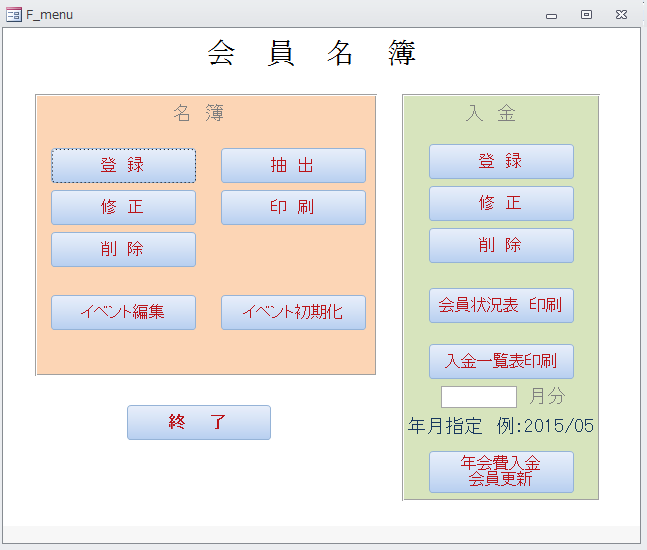The width and height of the screenshot is (647, 550).
Task: Open イベント編集 screen
Action: (x=123, y=312)
